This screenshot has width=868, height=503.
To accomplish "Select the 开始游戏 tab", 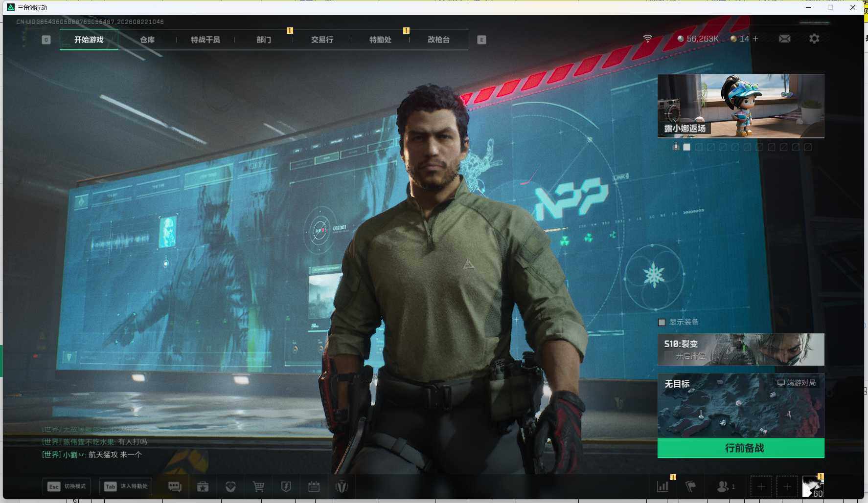I will (x=89, y=40).
